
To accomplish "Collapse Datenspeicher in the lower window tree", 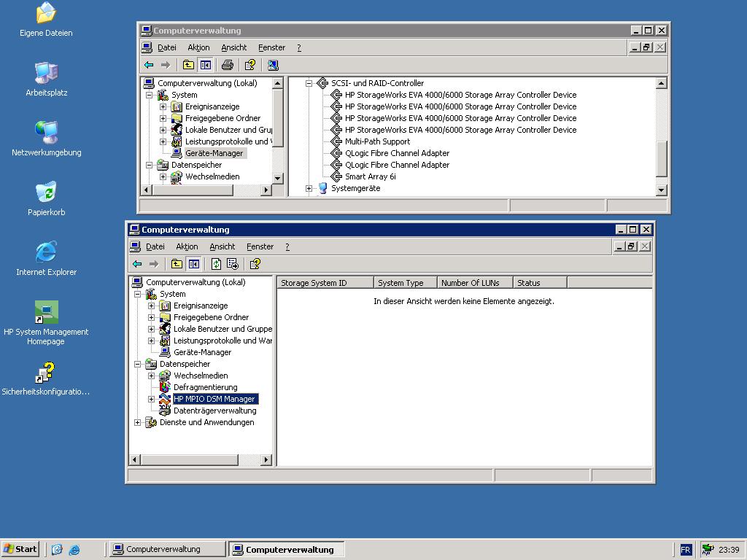I will coord(138,364).
